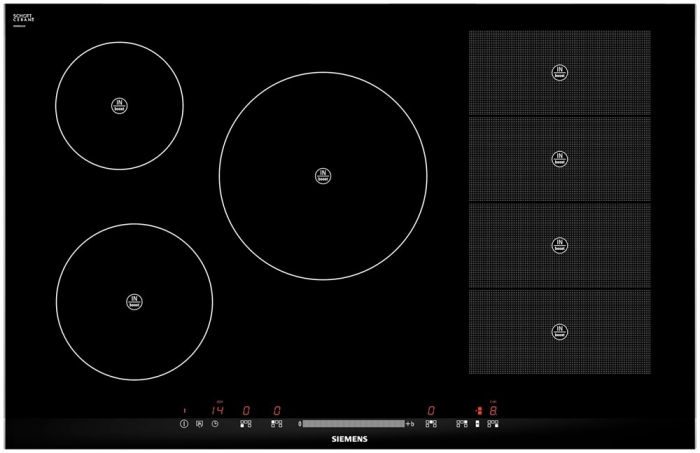Viewport: 700px width, 453px height.
Task: Tap IN boost symbol in large center zone
Action: (x=323, y=176)
